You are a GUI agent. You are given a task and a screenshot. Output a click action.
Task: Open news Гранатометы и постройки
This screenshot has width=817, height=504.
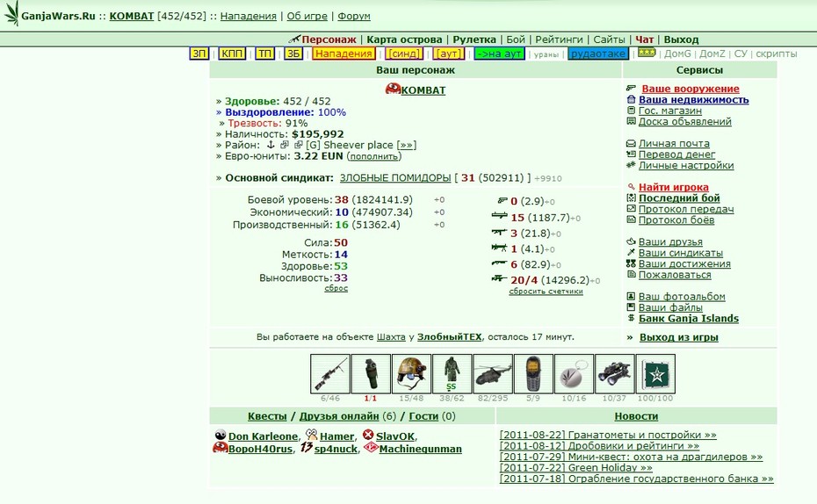tap(608, 435)
